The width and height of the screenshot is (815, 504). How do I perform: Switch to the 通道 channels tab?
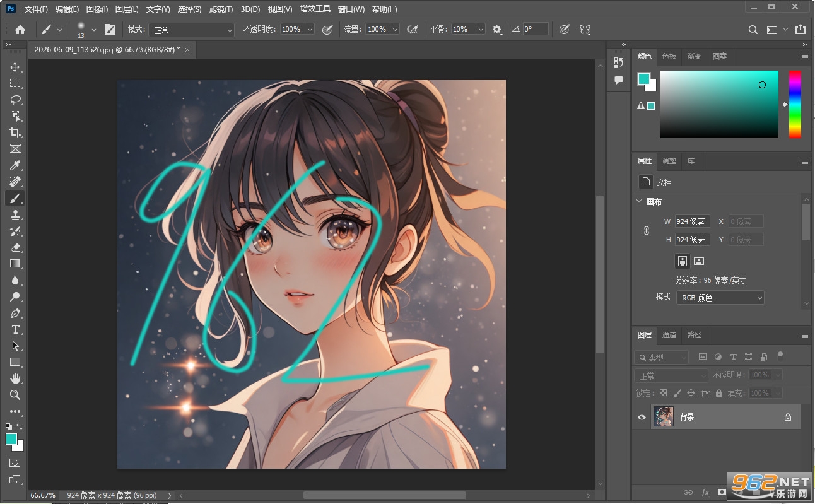click(x=669, y=335)
